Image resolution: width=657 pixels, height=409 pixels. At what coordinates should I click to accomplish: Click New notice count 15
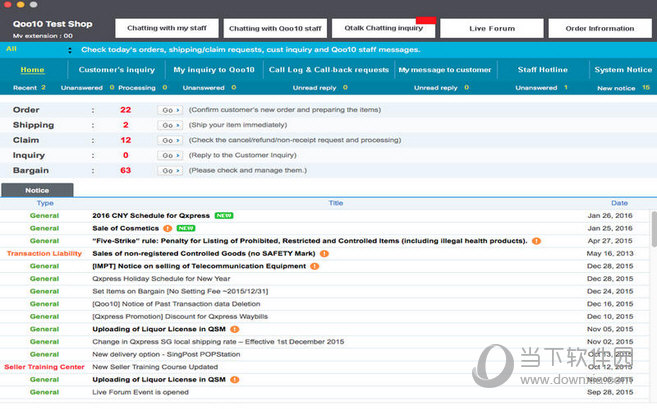coord(646,88)
